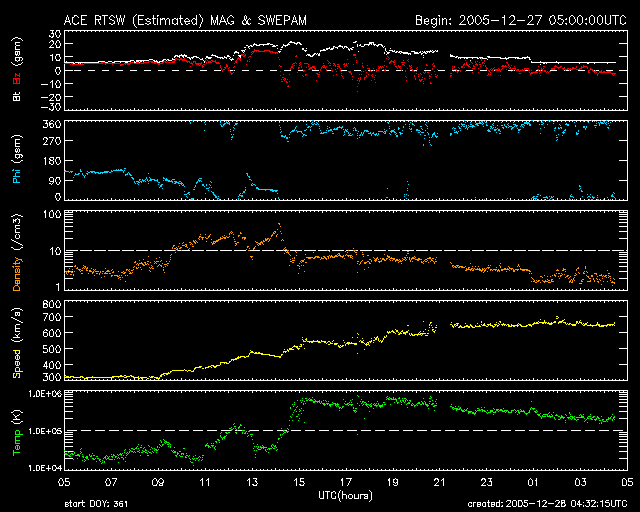Click the red 'Bz' axis label
Image resolution: width=640 pixels, height=512 pixels.
[x=17, y=78]
